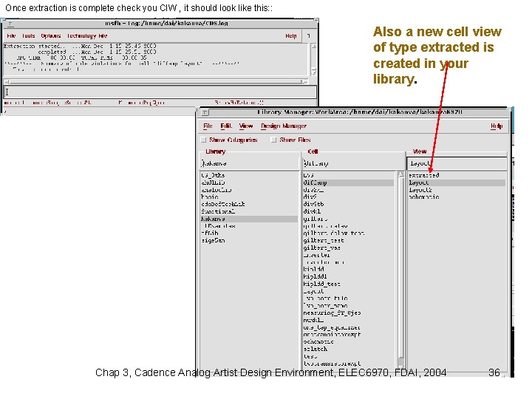This screenshot has height=399, width=532.
Task: Select the twotransistorexpt cell
Action: click(x=332, y=364)
